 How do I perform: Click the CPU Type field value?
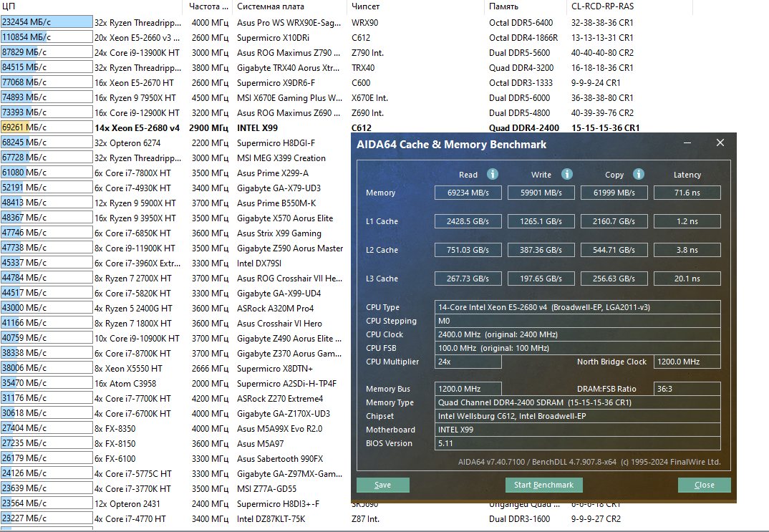(577, 307)
